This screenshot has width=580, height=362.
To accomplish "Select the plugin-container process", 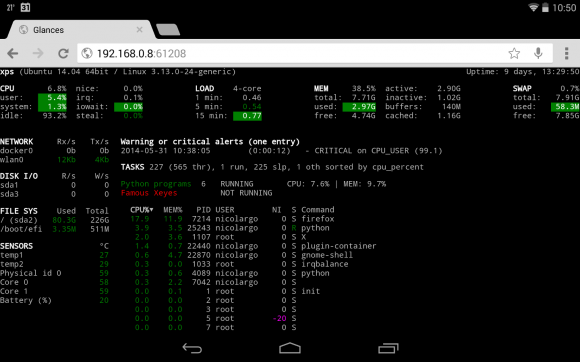I will pos(338,246).
